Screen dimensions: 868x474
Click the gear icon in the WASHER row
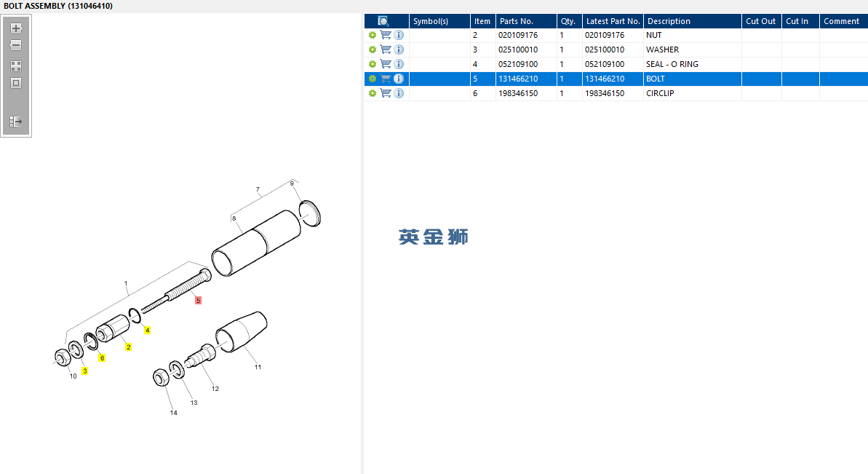point(373,50)
